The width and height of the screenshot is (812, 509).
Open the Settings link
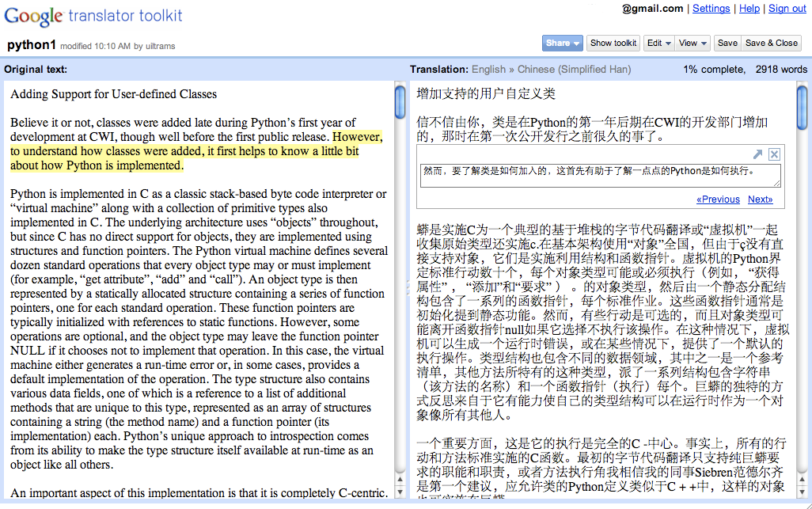click(x=711, y=8)
